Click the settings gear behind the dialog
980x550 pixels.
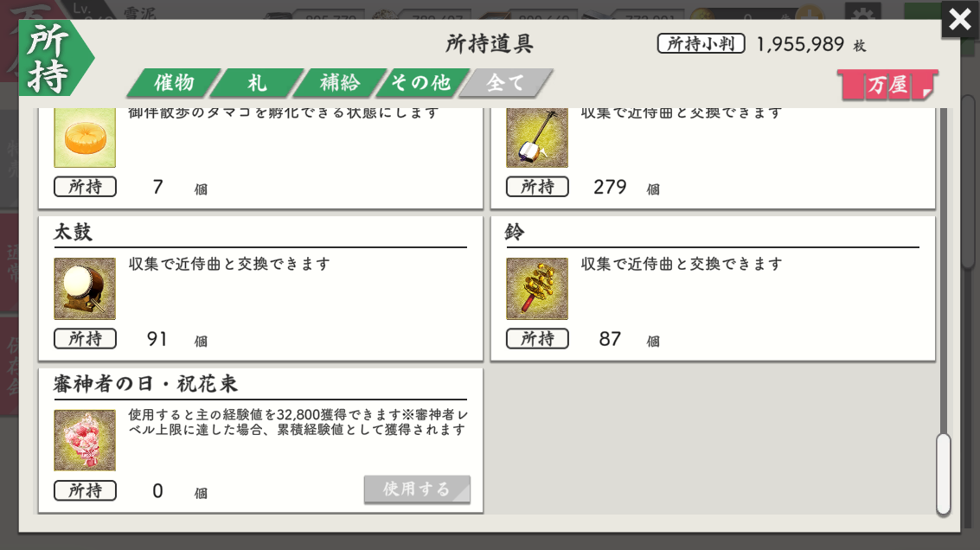point(863,14)
